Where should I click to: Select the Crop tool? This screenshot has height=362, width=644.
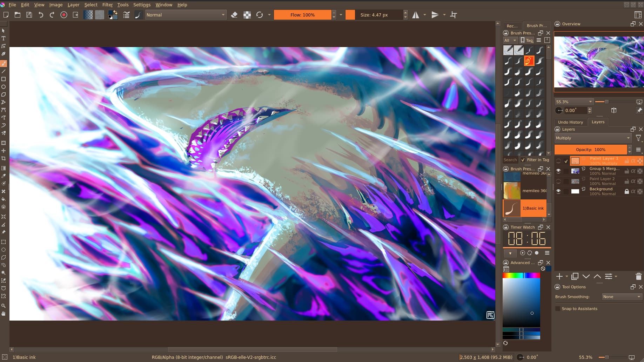4,158
